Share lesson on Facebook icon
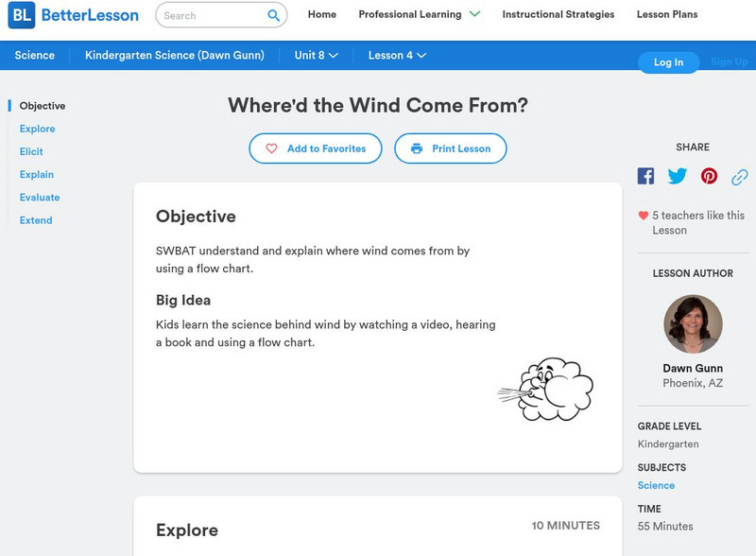The width and height of the screenshot is (756, 556). [x=645, y=176]
